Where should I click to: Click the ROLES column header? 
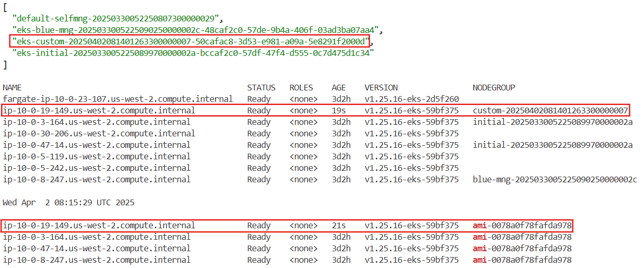point(301,88)
